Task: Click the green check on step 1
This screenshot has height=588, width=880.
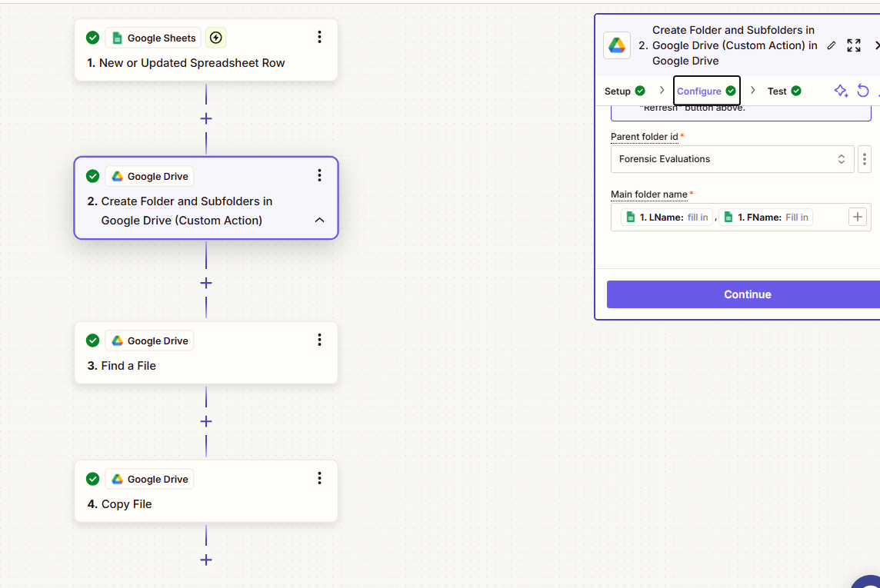Action: coord(92,38)
